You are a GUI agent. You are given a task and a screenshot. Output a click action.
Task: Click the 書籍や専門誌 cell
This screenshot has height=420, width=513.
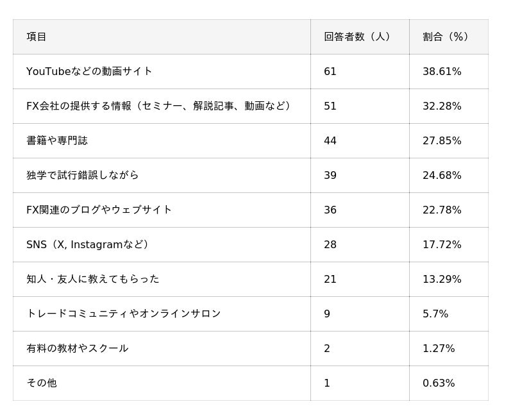[57, 140]
